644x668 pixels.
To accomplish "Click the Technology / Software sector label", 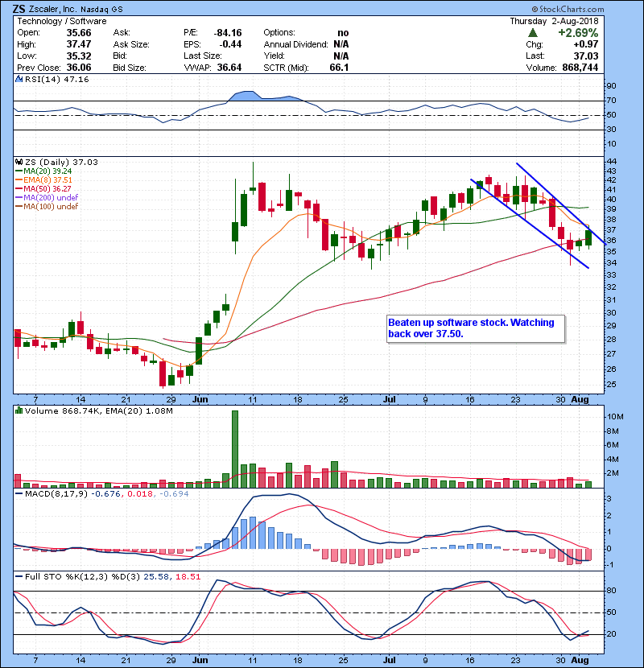I will (62, 21).
